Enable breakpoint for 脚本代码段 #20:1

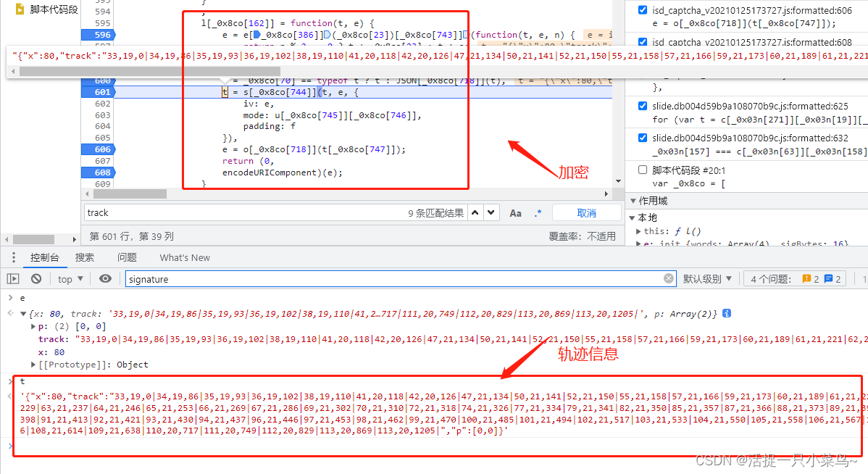point(643,170)
